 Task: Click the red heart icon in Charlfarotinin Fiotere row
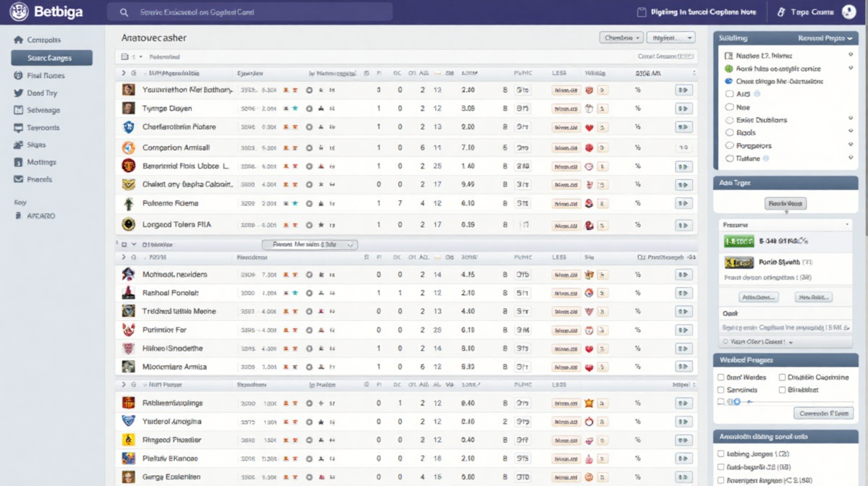point(589,127)
